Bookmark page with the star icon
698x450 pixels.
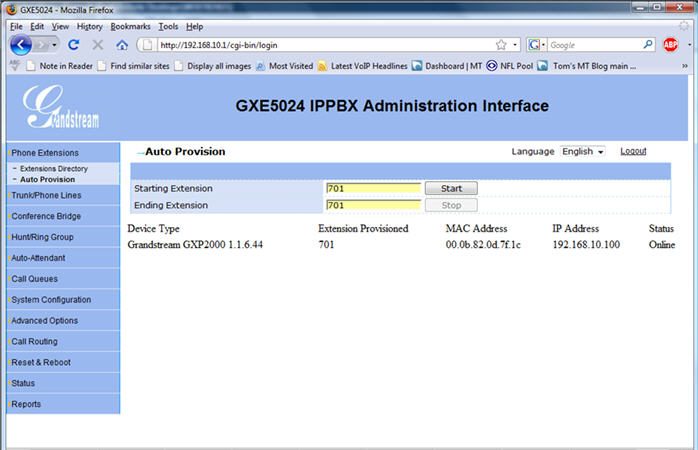(x=500, y=45)
